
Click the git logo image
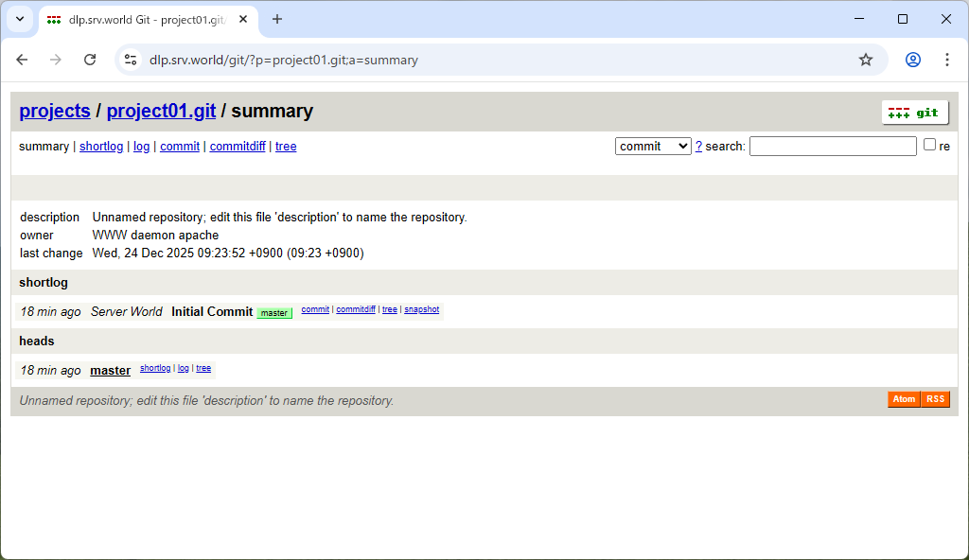point(914,113)
